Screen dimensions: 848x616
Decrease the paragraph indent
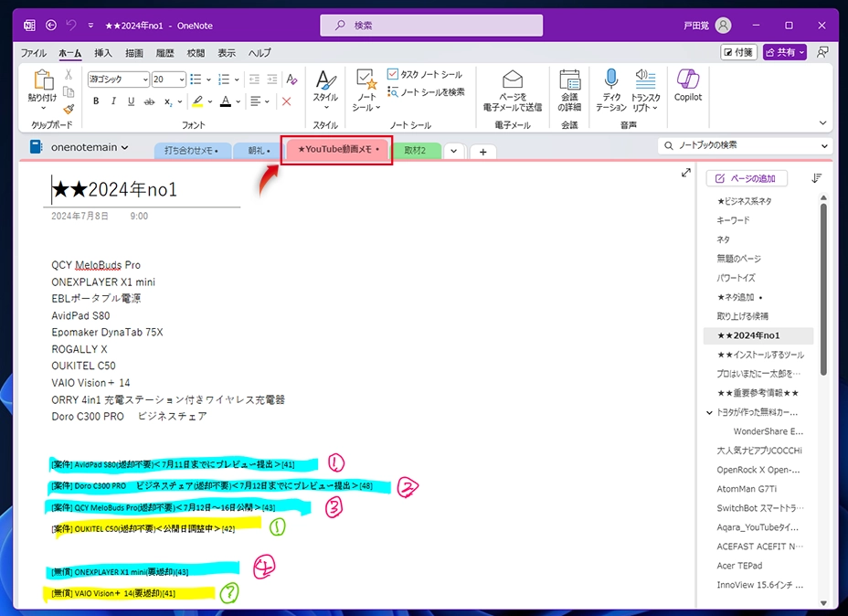point(254,80)
